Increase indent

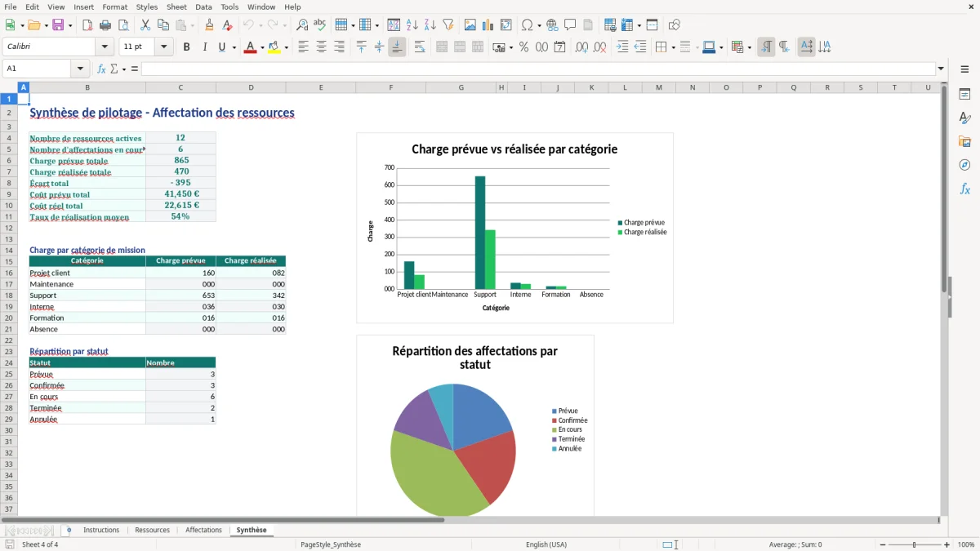[622, 47]
